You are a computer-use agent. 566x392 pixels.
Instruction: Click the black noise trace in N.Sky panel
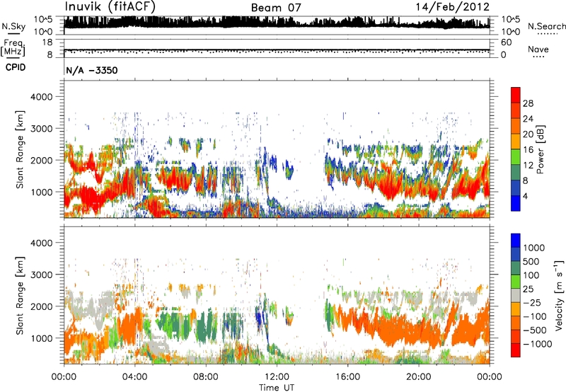click(x=277, y=23)
